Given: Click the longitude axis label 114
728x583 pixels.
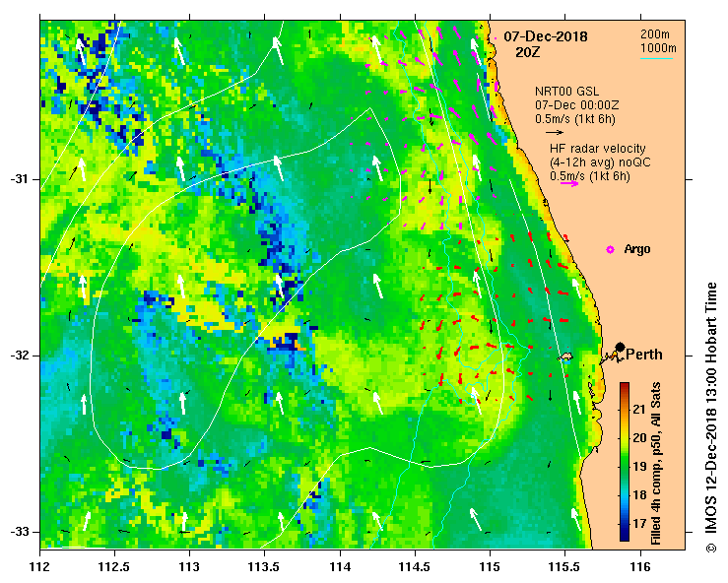Looking at the screenshot, I should [x=340, y=567].
